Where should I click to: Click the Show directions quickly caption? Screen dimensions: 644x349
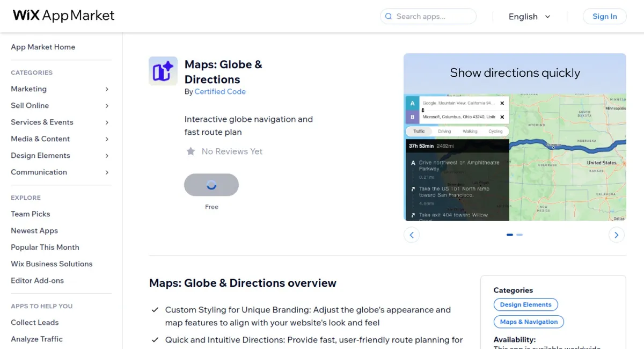tap(515, 73)
